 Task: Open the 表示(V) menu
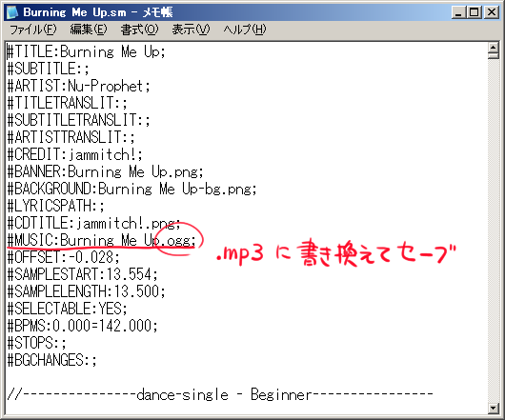[191, 30]
